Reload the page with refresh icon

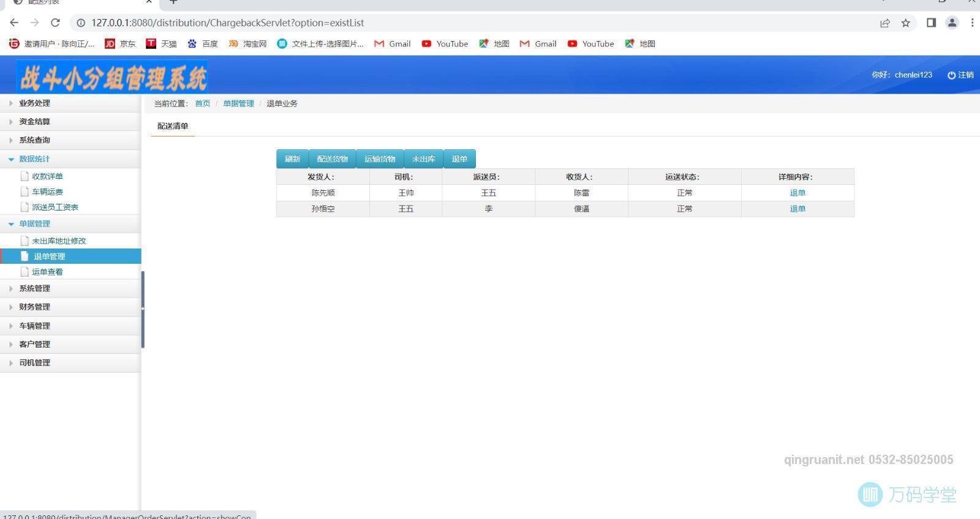[55, 23]
